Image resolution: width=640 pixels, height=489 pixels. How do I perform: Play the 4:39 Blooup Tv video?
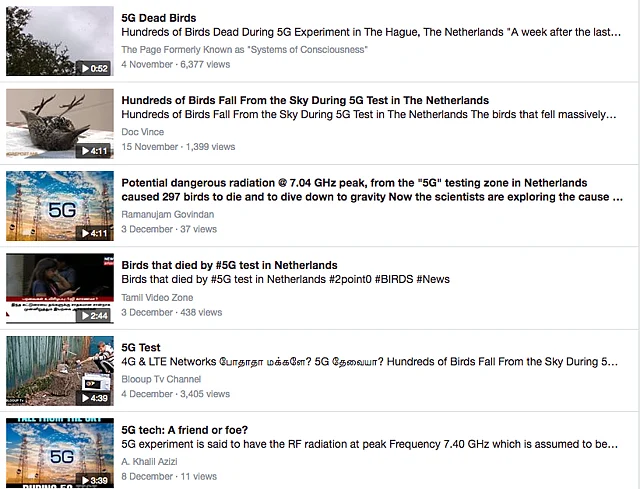tap(94, 398)
